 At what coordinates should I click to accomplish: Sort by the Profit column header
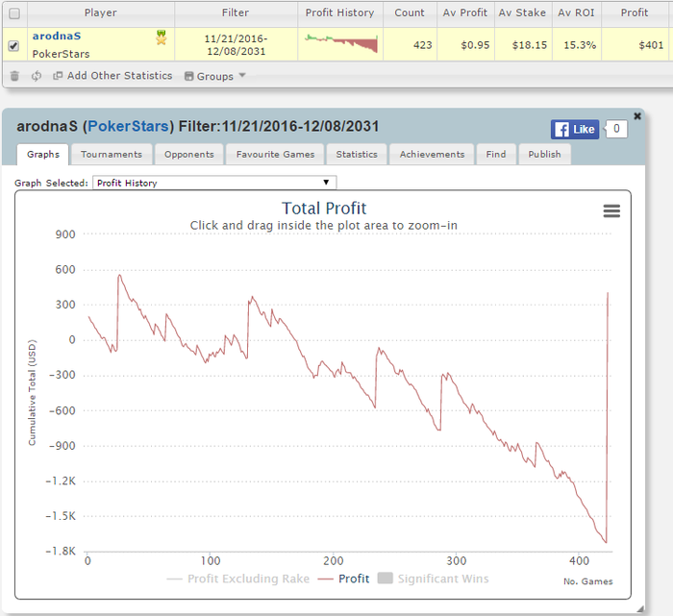click(x=635, y=12)
